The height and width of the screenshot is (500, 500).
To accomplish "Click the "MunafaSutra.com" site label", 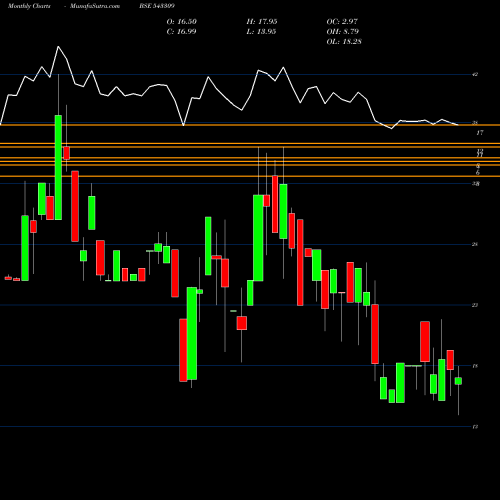I will (95, 6).
